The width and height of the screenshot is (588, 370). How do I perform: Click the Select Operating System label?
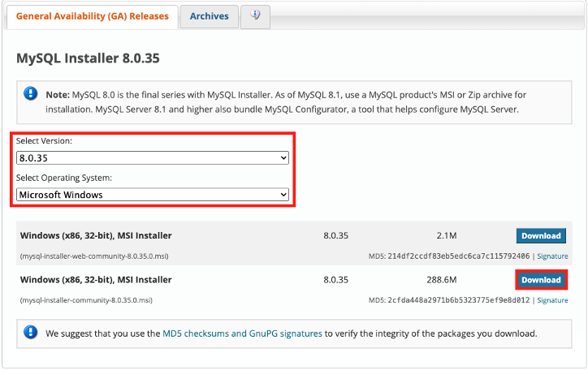64,178
